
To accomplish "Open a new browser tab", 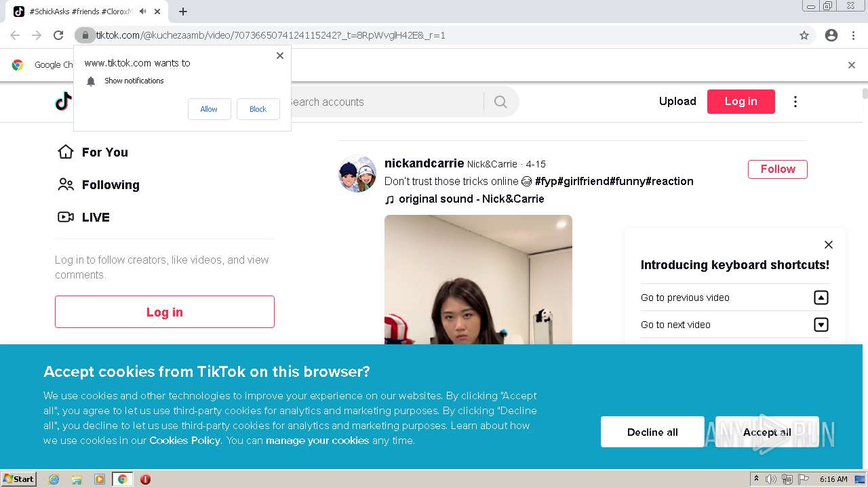I will 183,12.
